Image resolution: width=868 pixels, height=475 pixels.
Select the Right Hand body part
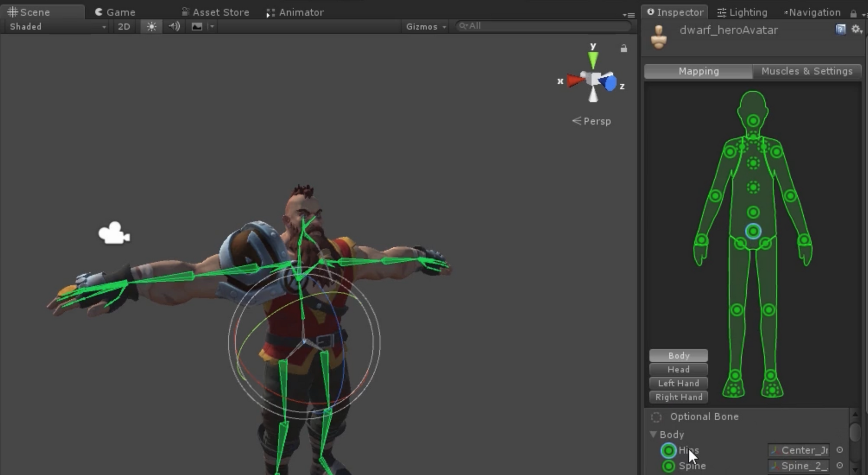click(679, 397)
